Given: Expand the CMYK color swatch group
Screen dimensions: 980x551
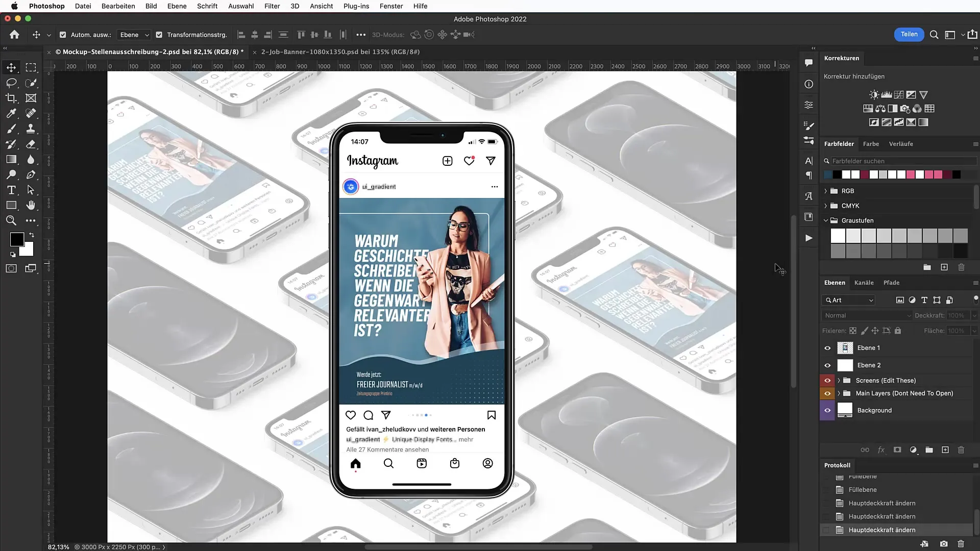Looking at the screenshot, I should (826, 206).
